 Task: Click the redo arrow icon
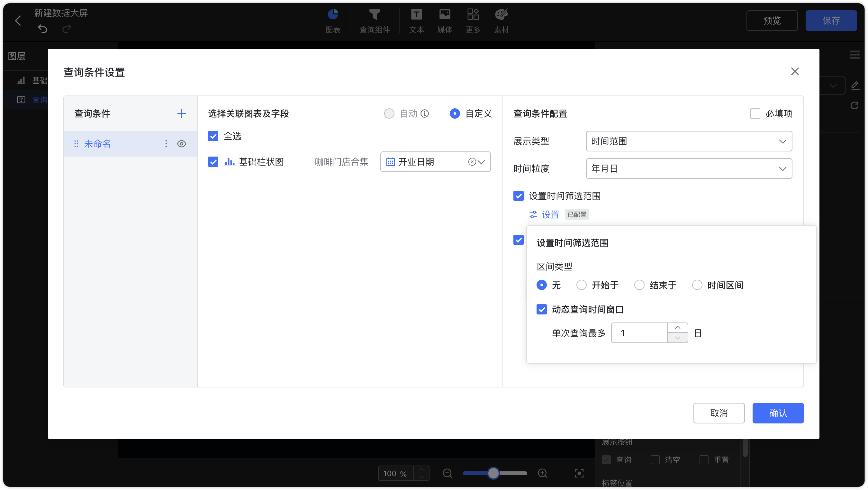pos(67,29)
